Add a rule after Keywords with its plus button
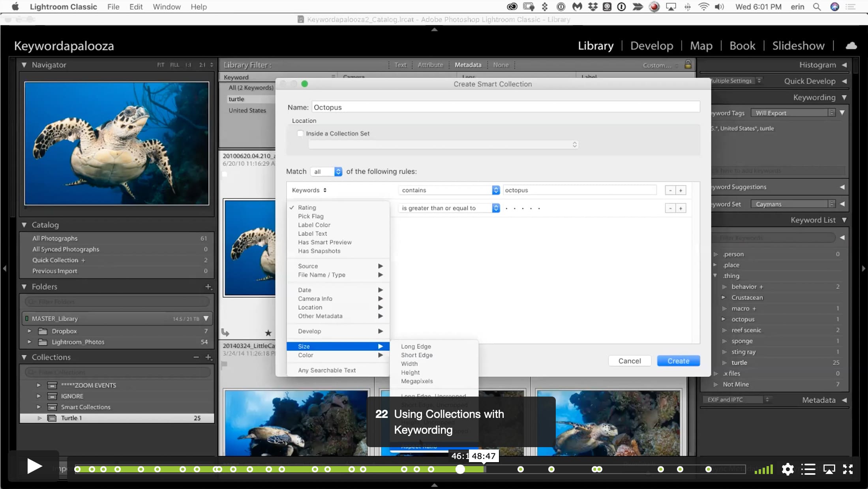Viewport: 868px width, 489px height. tap(681, 190)
